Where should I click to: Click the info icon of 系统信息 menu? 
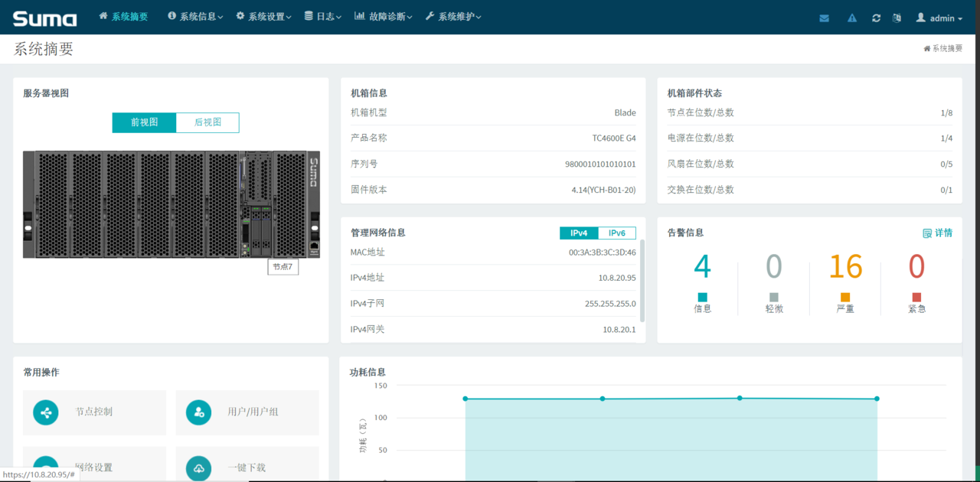pyautogui.click(x=171, y=16)
